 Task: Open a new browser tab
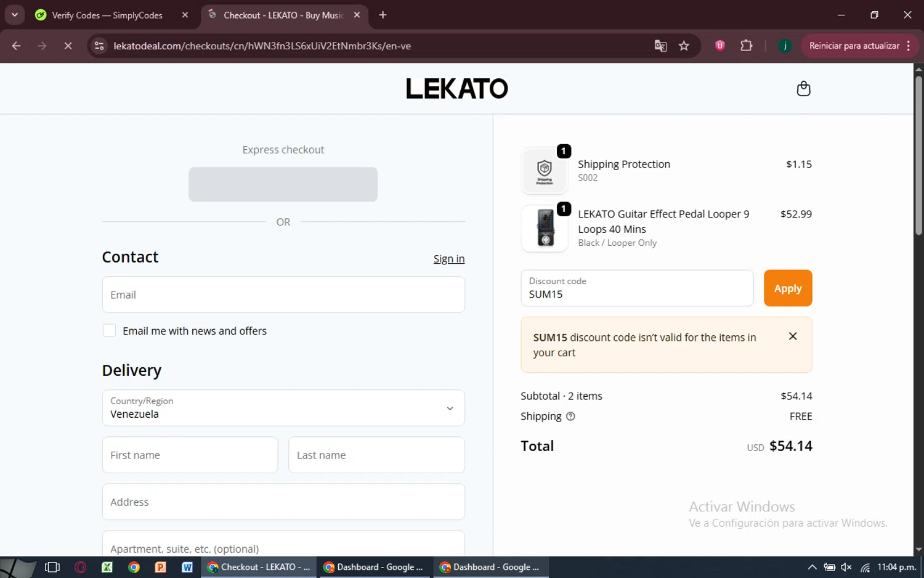tap(383, 15)
